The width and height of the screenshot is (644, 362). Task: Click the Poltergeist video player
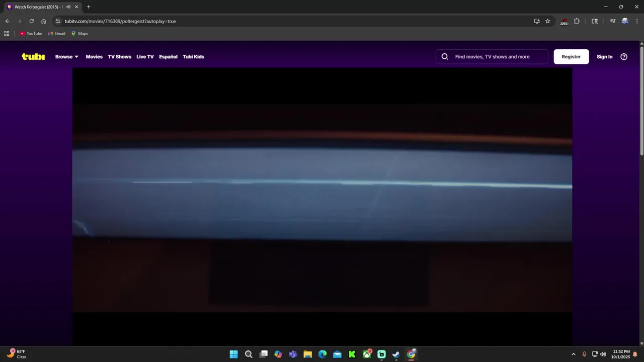pyautogui.click(x=322, y=207)
